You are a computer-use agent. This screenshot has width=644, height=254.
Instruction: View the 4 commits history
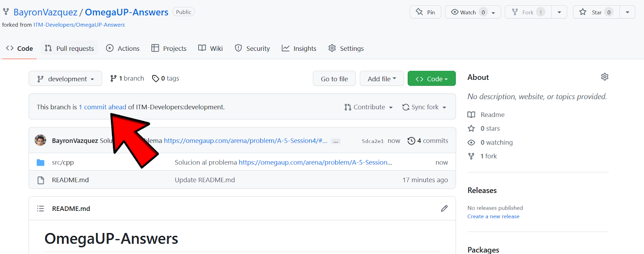coord(428,141)
